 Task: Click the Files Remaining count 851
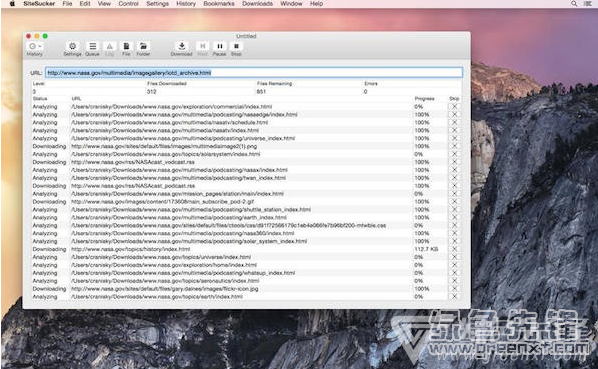pos(261,91)
